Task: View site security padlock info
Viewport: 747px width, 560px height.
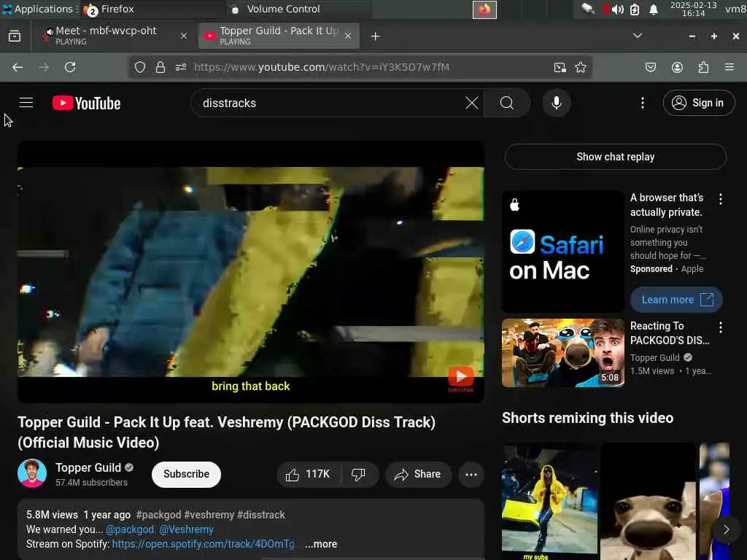Action: pyautogui.click(x=160, y=67)
